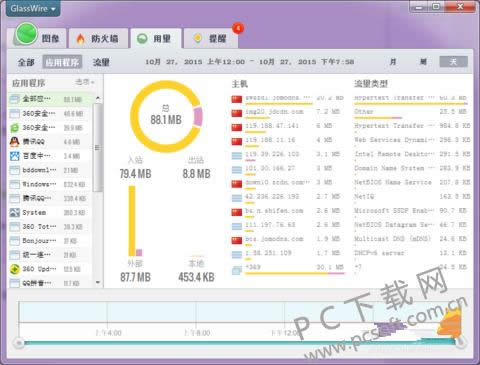Click the green 360 browser icon entry

(14, 128)
